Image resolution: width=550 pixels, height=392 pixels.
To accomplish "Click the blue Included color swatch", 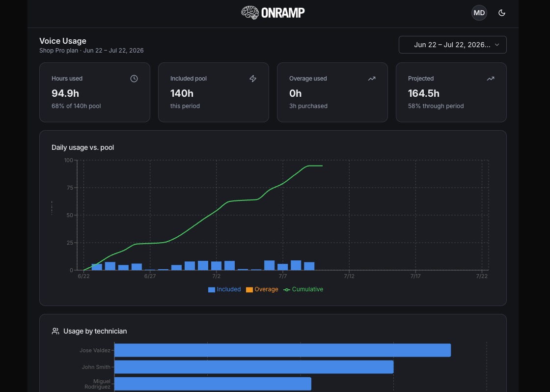I will tap(212, 290).
